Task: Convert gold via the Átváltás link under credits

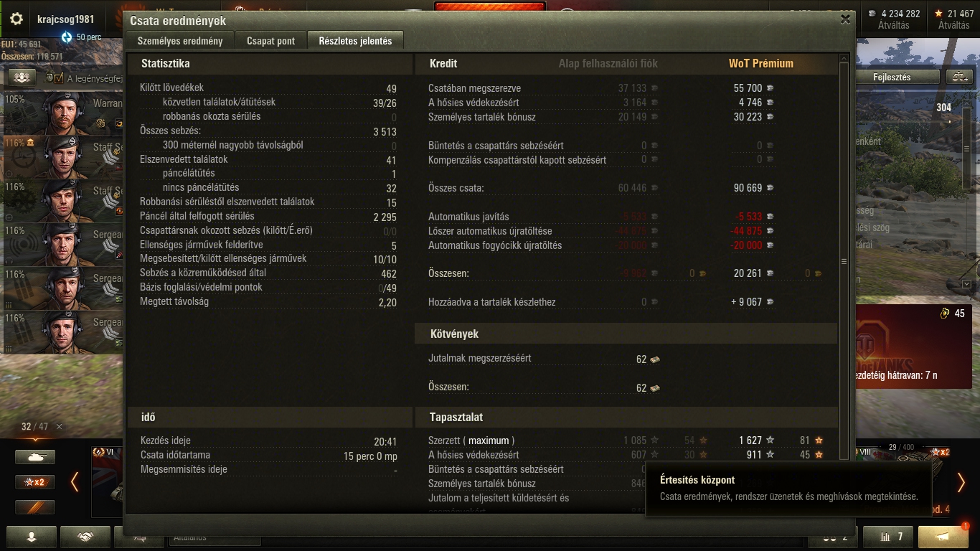Action: click(893, 25)
